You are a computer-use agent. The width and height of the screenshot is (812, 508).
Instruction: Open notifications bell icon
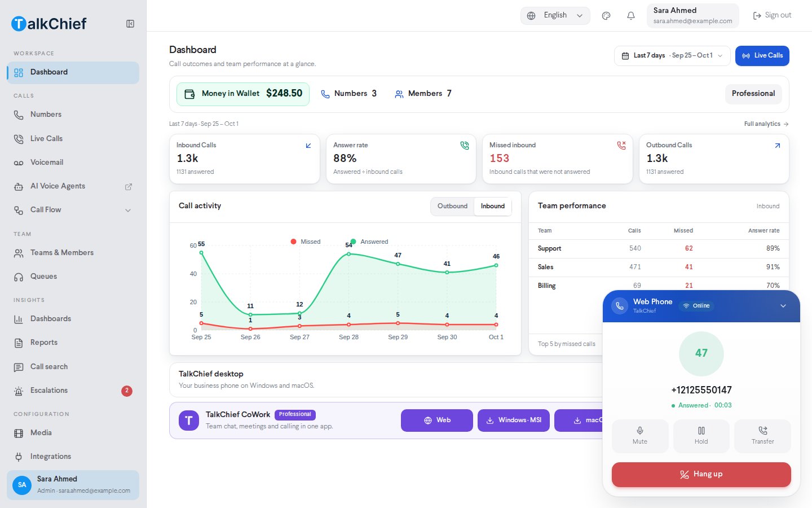click(x=631, y=16)
